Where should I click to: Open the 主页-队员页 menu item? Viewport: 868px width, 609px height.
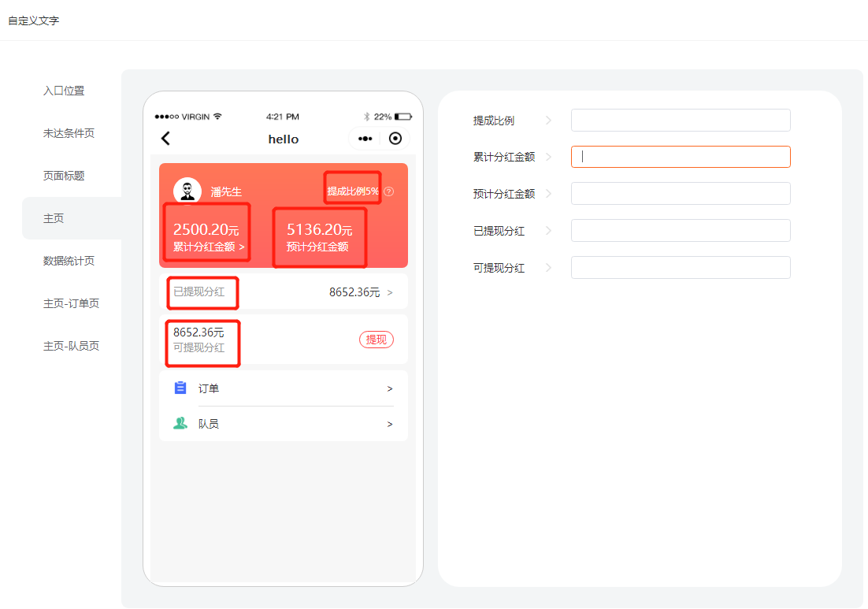pyautogui.click(x=71, y=346)
